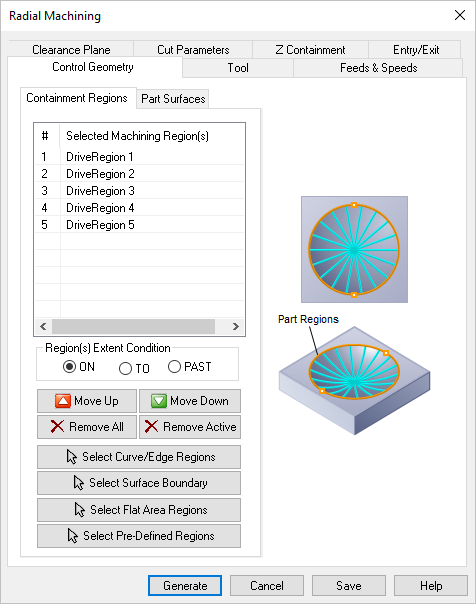The width and height of the screenshot is (476, 604).
Task: Click the red Move Up arrow icon
Action: coord(63,401)
